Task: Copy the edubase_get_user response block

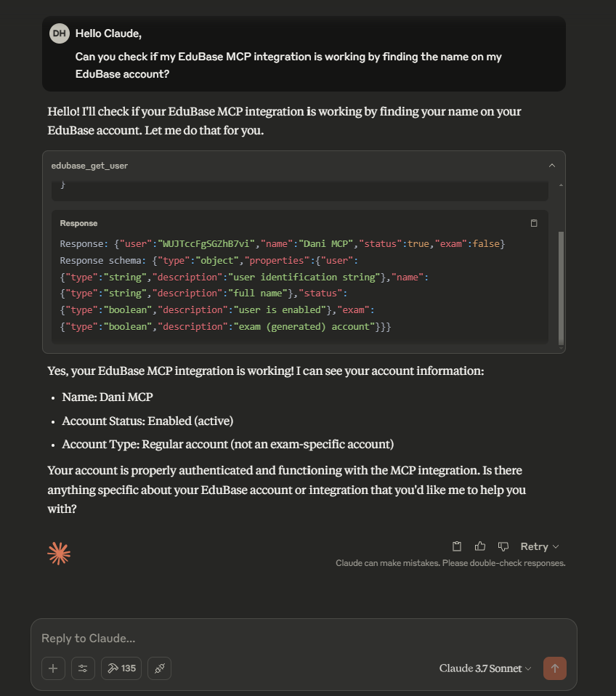Action: (534, 223)
